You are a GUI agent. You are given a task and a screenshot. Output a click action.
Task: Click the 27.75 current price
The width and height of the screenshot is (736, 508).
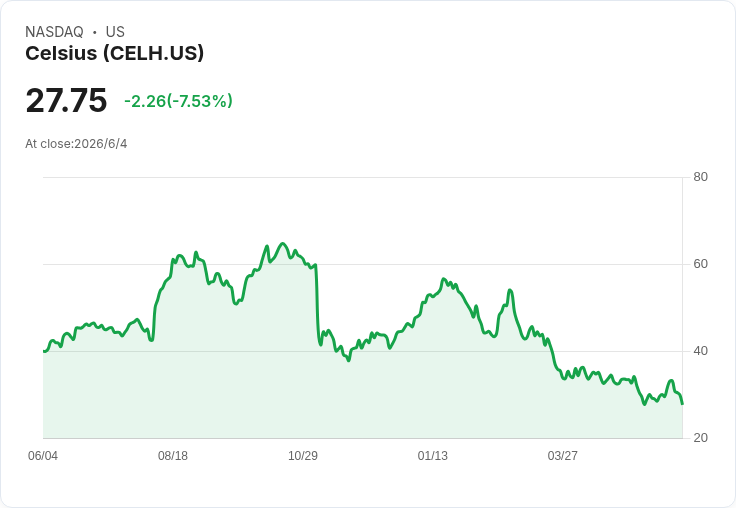tap(66, 100)
